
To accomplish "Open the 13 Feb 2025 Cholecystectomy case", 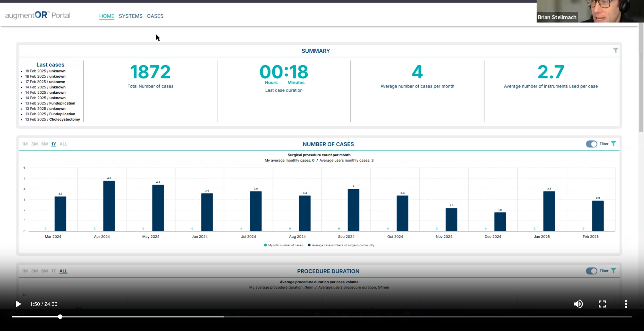I will click(x=53, y=119).
